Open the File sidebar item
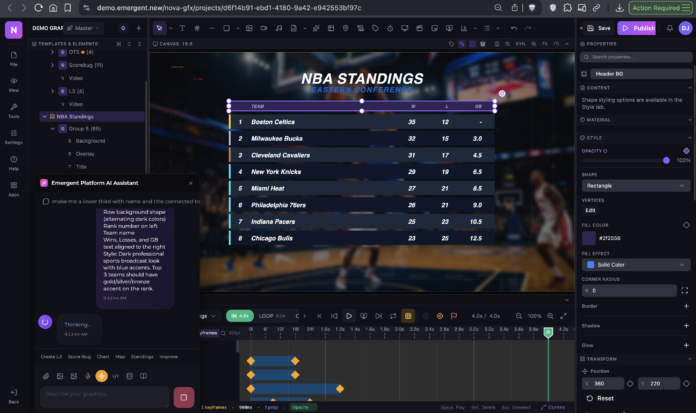The image size is (696, 413). (x=14, y=58)
